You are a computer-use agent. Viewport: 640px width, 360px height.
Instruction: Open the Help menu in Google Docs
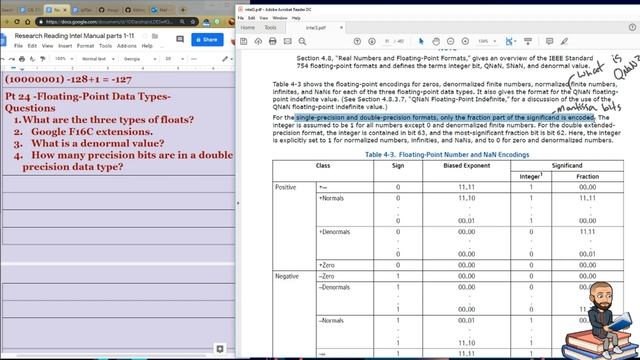(147, 46)
